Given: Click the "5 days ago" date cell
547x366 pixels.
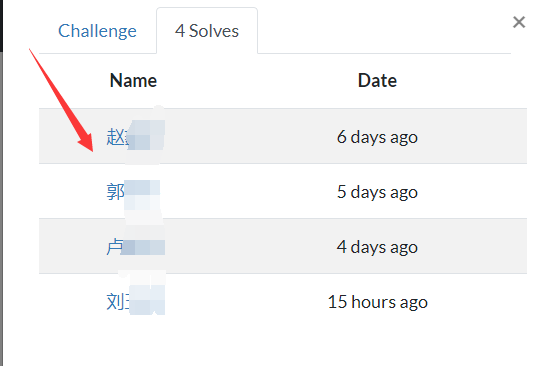Looking at the screenshot, I should [x=377, y=192].
